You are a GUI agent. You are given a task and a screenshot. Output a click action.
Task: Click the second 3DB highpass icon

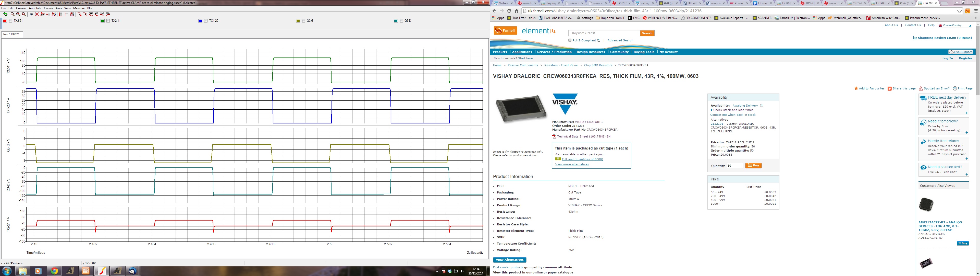pyautogui.click(x=108, y=15)
